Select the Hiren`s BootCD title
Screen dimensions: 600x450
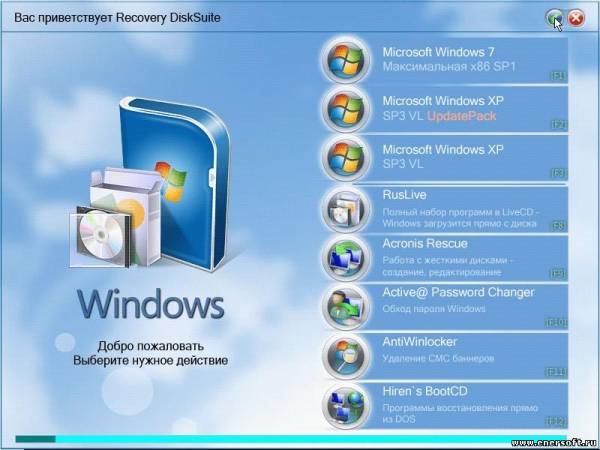425,391
